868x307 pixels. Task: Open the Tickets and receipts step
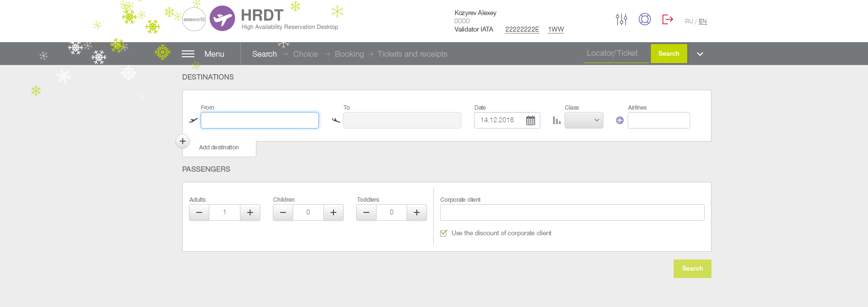click(412, 54)
